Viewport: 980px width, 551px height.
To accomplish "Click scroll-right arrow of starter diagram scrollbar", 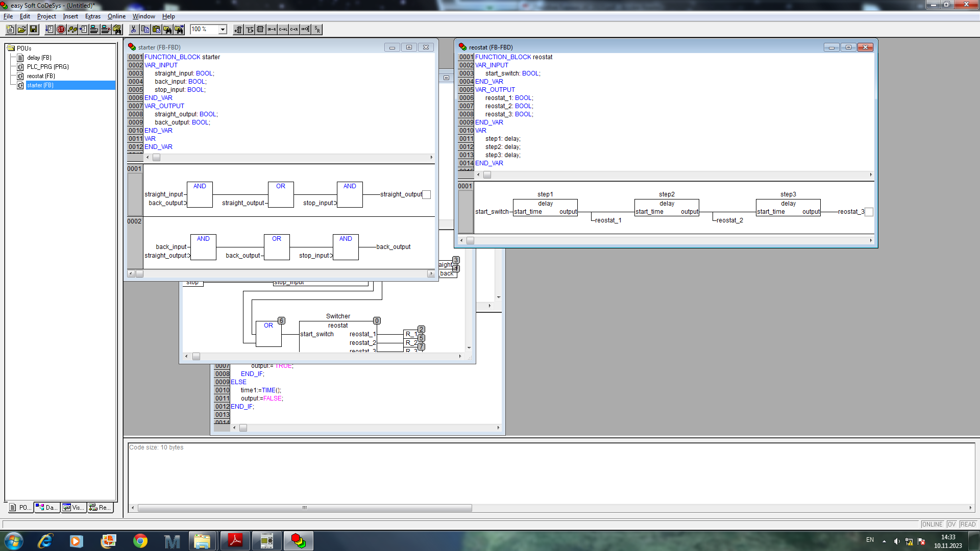I will tap(431, 274).
